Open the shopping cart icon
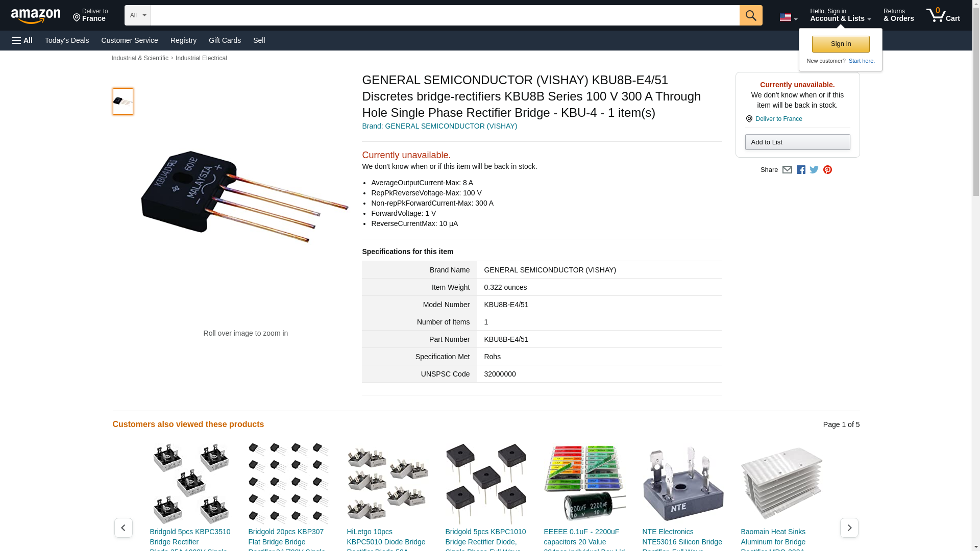Viewport: 980px width, 551px height. pos(943,15)
